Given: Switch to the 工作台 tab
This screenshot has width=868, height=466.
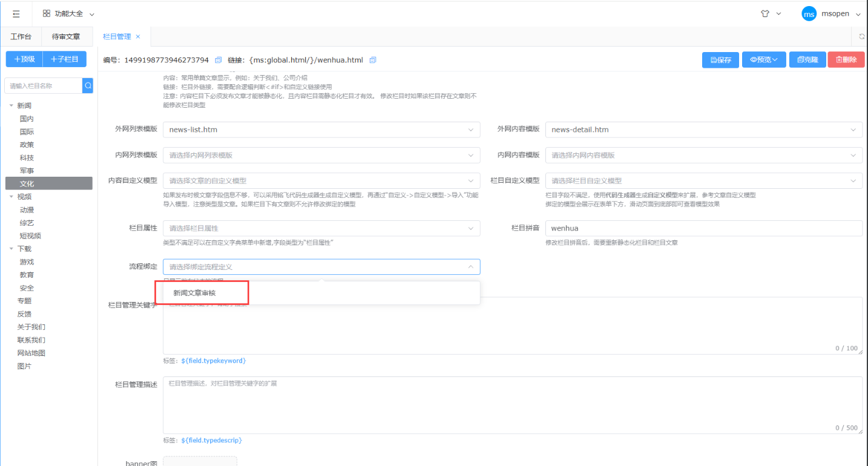Looking at the screenshot, I should point(21,37).
